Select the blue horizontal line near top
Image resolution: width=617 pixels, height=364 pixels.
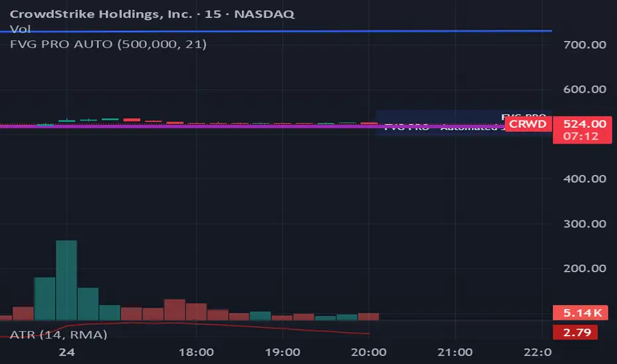(276, 30)
